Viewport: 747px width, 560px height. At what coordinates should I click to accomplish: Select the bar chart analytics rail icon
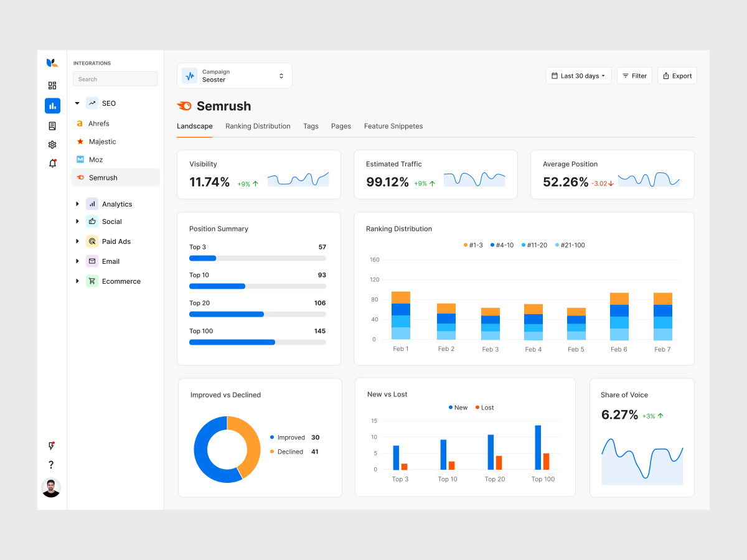click(x=52, y=106)
